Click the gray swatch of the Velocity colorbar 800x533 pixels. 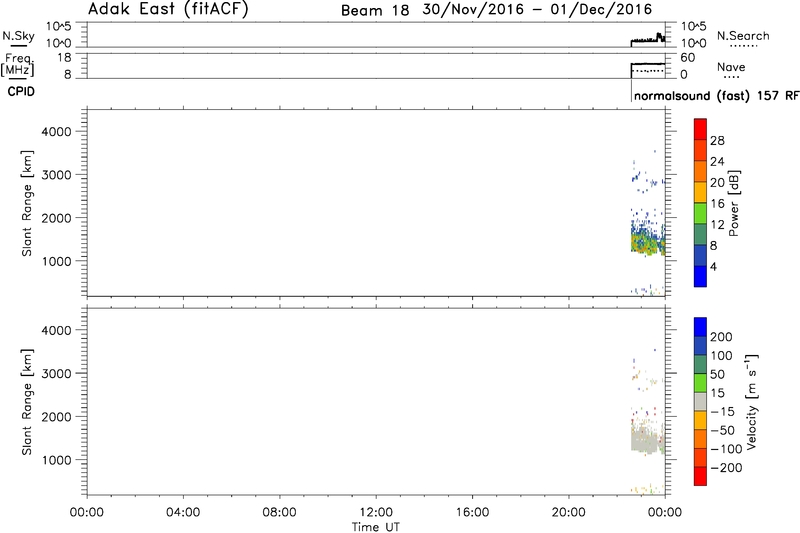pyautogui.click(x=700, y=402)
